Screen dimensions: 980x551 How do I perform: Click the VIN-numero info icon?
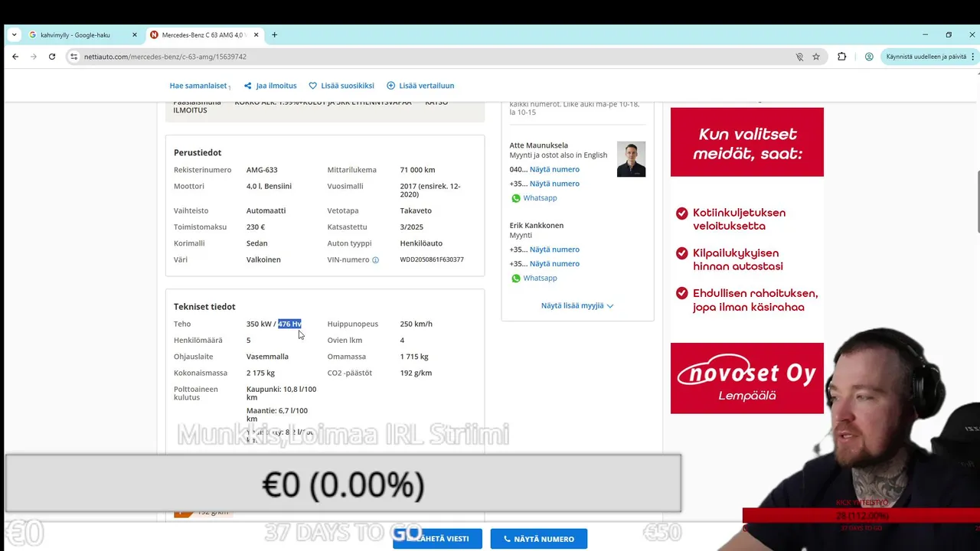tap(375, 260)
